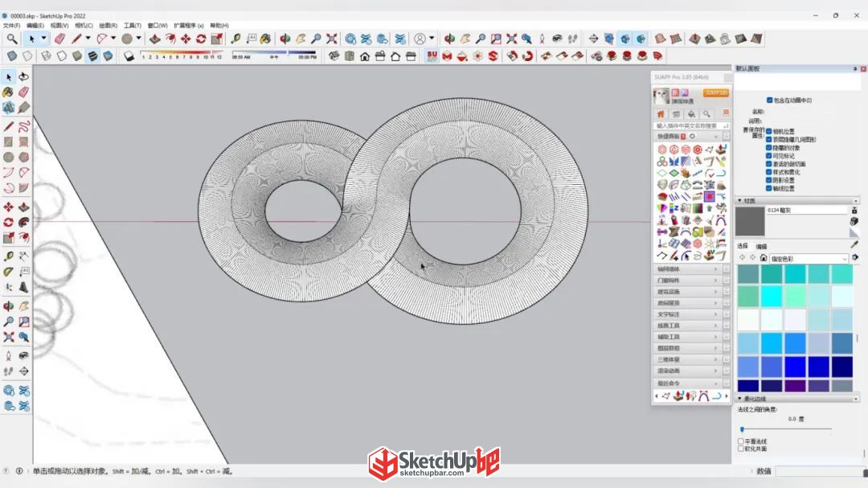Switch to Iso standard view
868x488 pixels.
pos(334,56)
